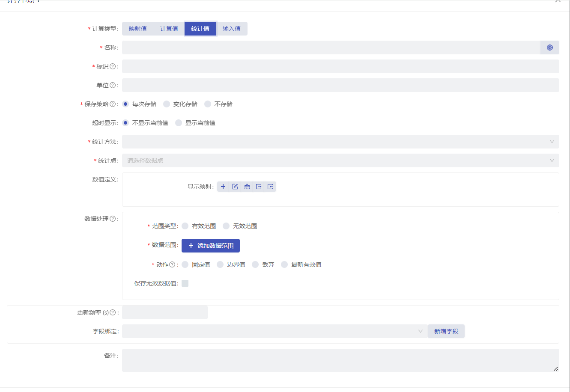
Task: Switch to 映射值 calculation type
Action: 138,29
